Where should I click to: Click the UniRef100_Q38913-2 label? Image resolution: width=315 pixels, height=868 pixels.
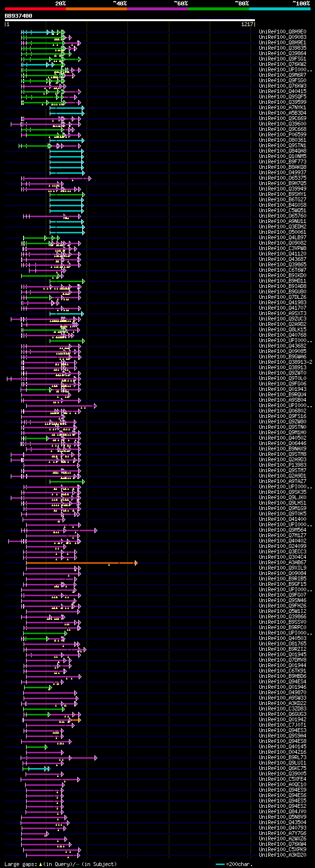285,362
